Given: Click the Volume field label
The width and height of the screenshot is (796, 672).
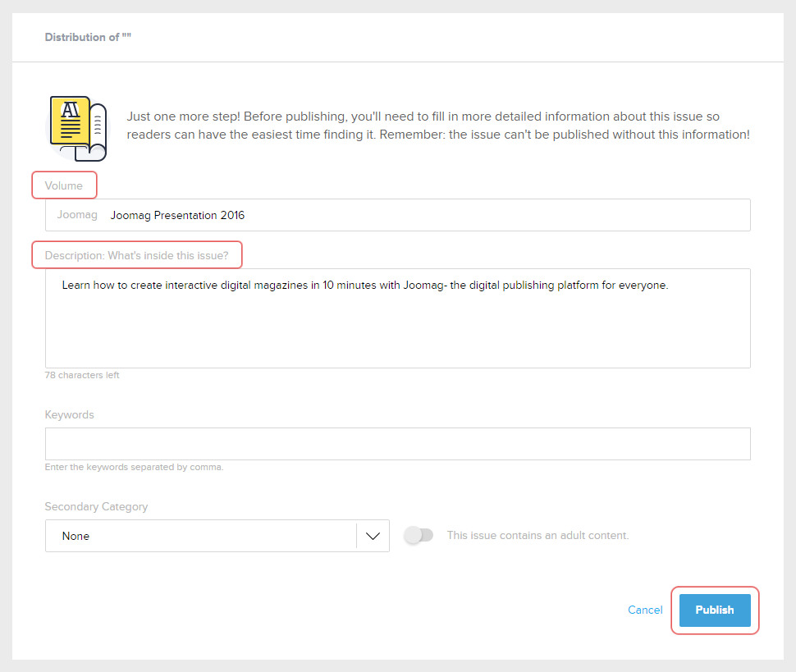Looking at the screenshot, I should tap(64, 185).
